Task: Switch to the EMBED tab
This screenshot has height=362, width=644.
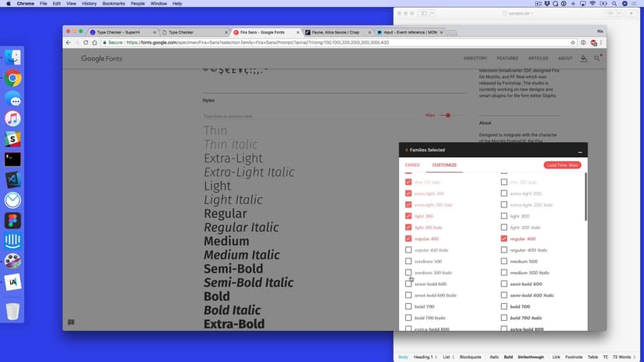Action: click(x=412, y=165)
